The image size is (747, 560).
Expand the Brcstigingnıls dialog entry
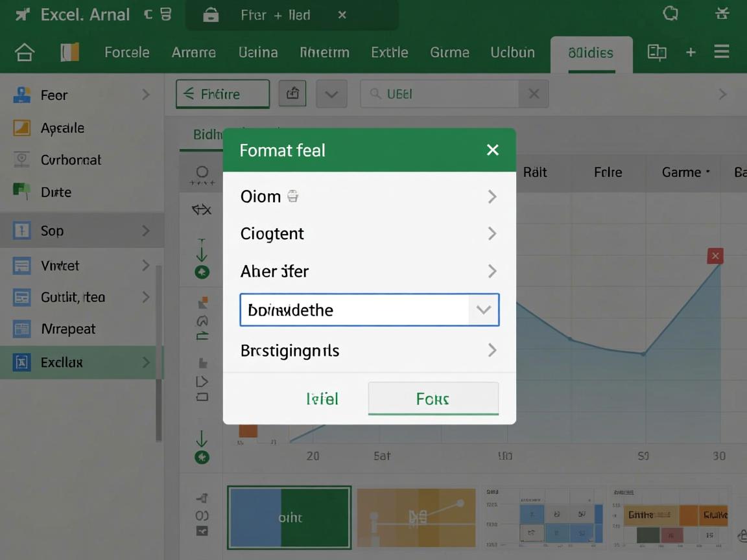[x=492, y=351]
